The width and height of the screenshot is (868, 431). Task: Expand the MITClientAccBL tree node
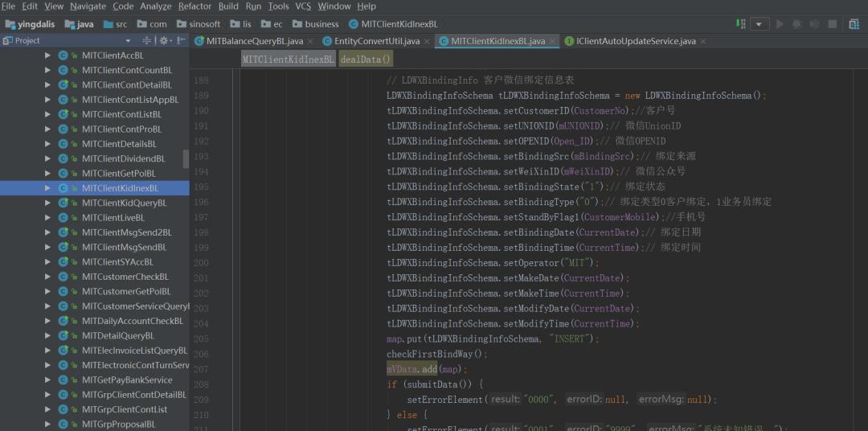[x=47, y=55]
